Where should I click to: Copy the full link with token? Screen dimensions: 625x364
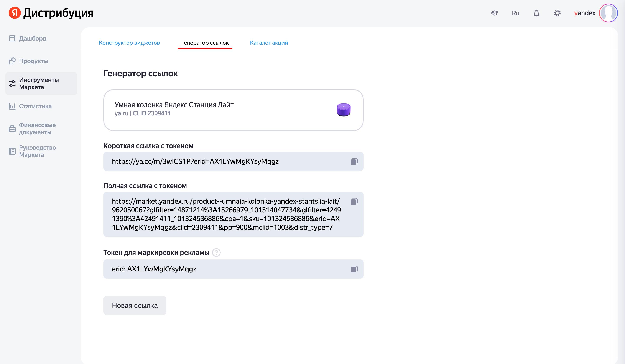(354, 201)
